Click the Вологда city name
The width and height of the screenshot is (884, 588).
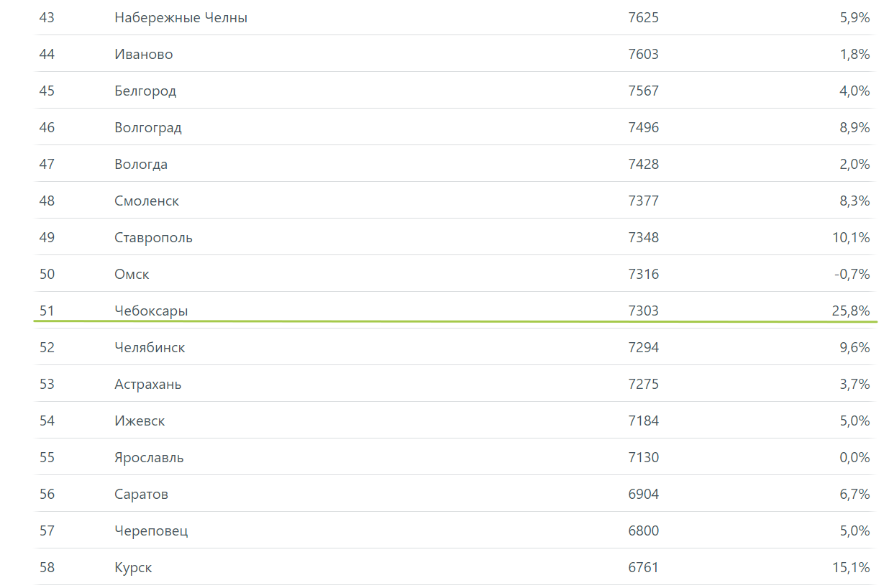pyautogui.click(x=141, y=165)
